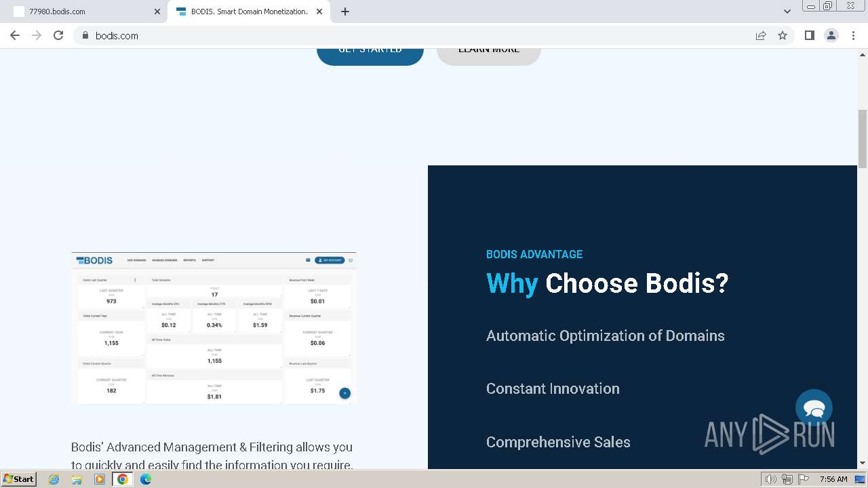Image resolution: width=868 pixels, height=488 pixels.
Task: Expand the tab search dropdown
Action: 787,12
